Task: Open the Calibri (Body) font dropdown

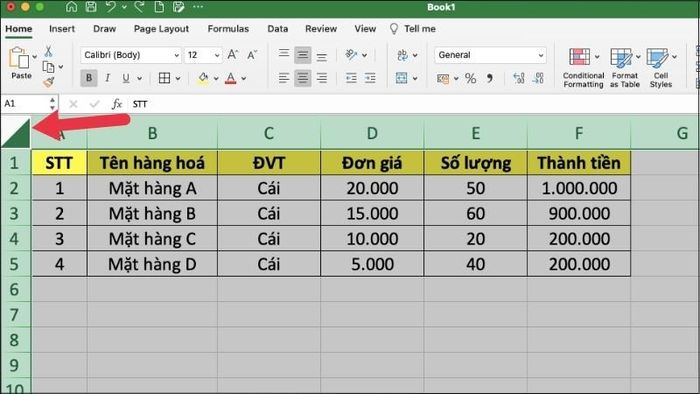Action: click(x=131, y=55)
